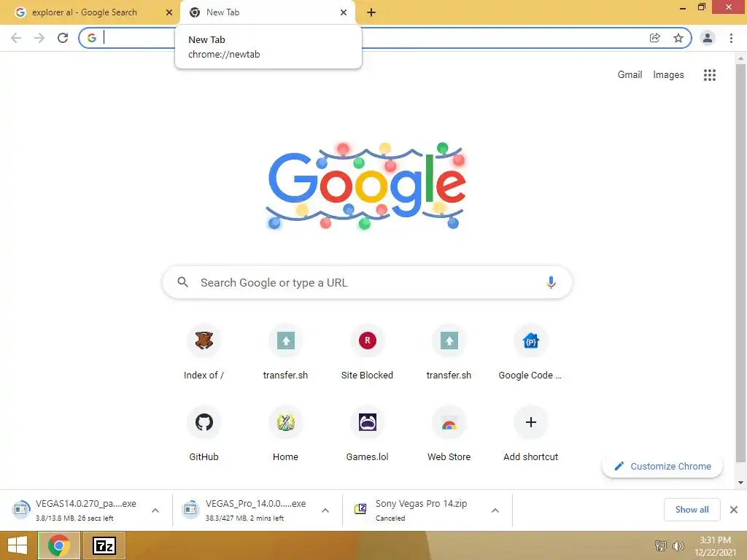This screenshot has height=560, width=747.
Task: Open the Chrome three-dot menu
Action: tap(731, 38)
